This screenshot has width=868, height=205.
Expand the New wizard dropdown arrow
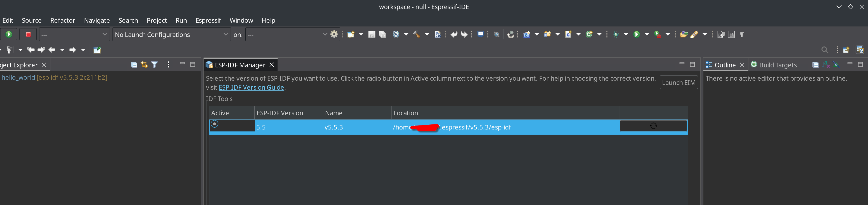point(361,34)
